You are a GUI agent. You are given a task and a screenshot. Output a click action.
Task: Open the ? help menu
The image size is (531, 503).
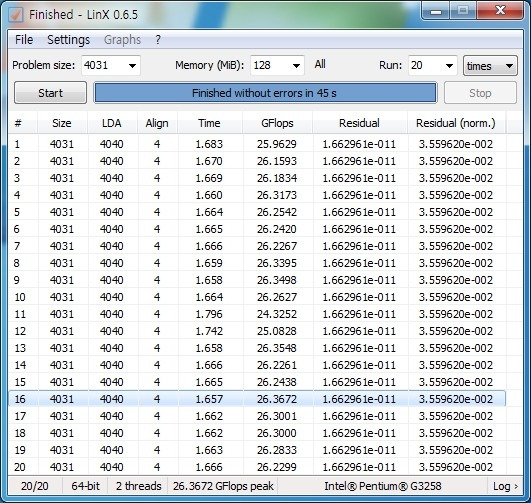pyautogui.click(x=158, y=40)
